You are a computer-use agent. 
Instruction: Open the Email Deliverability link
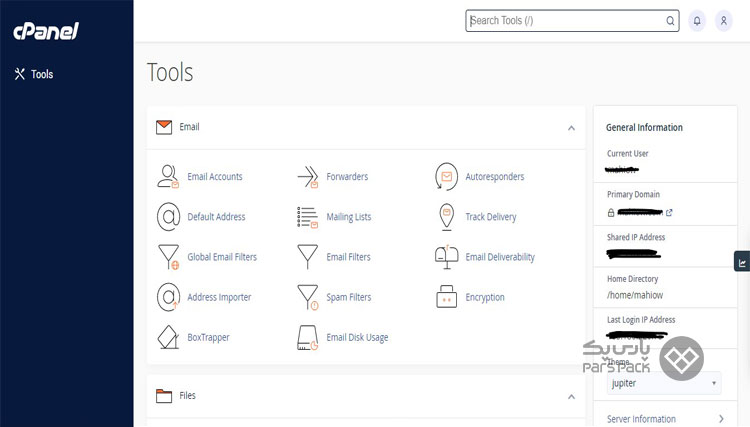[x=500, y=257]
